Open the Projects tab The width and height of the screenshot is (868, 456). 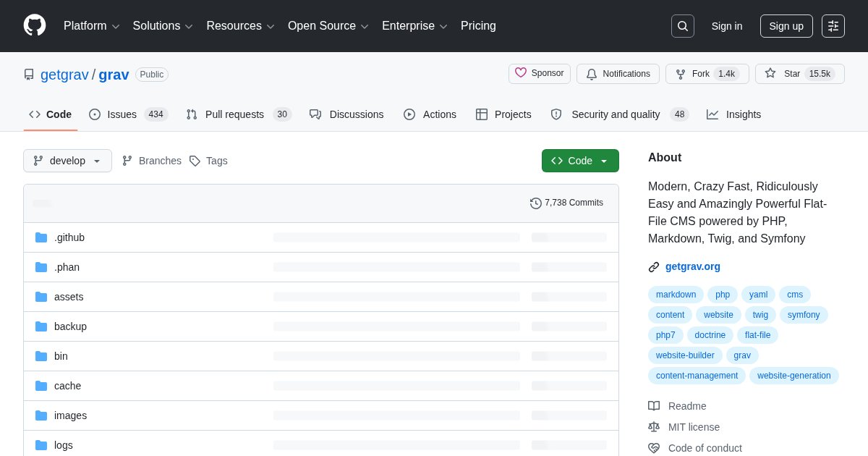503,114
